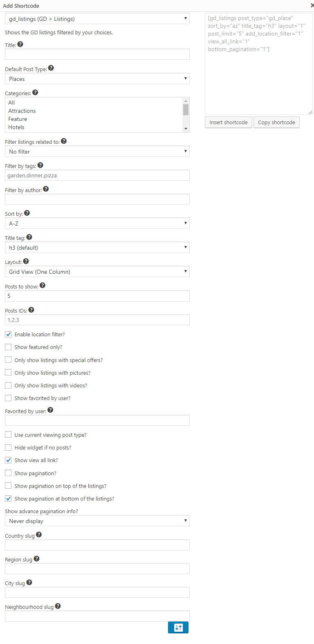
Task: Click the help icon next to Title
Action: coord(20,44)
